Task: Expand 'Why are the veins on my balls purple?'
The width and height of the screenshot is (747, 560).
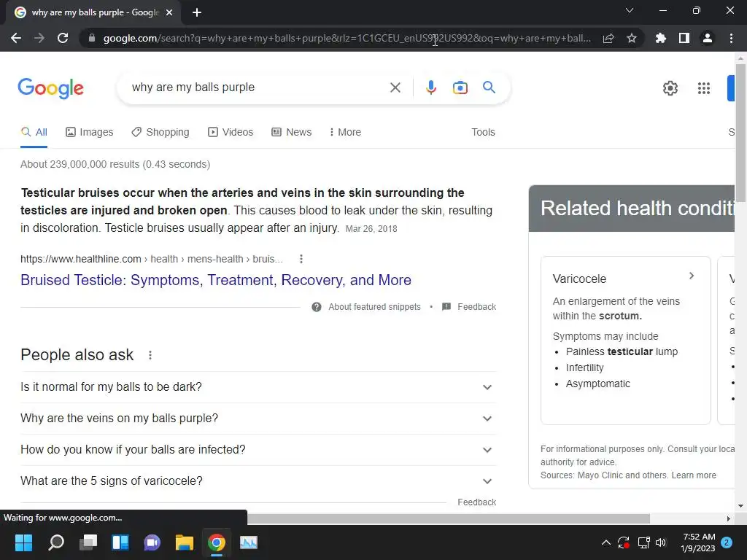Action: coord(258,419)
